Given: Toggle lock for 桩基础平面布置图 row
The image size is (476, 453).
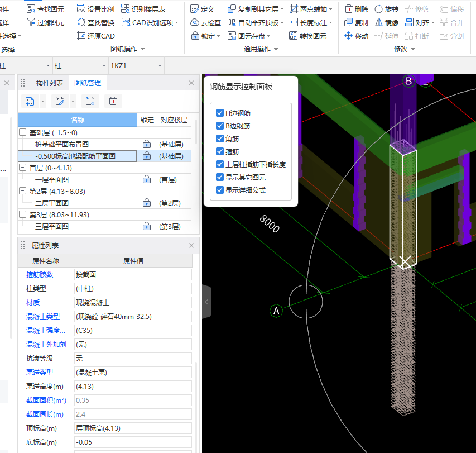Looking at the screenshot, I should (147, 144).
